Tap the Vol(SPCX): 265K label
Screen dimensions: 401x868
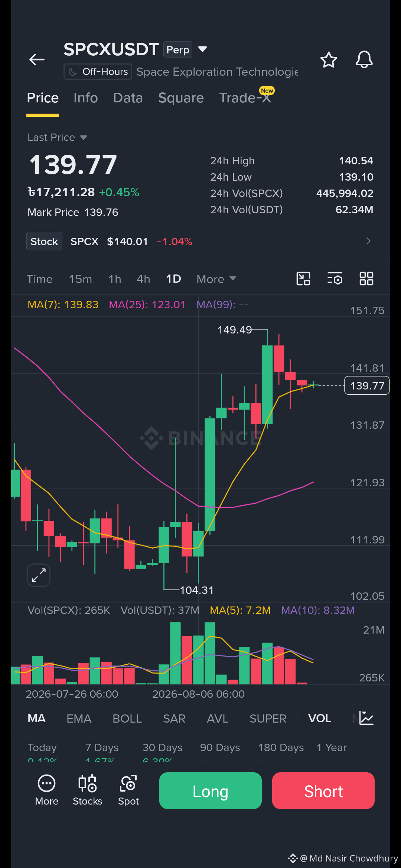[x=69, y=610]
